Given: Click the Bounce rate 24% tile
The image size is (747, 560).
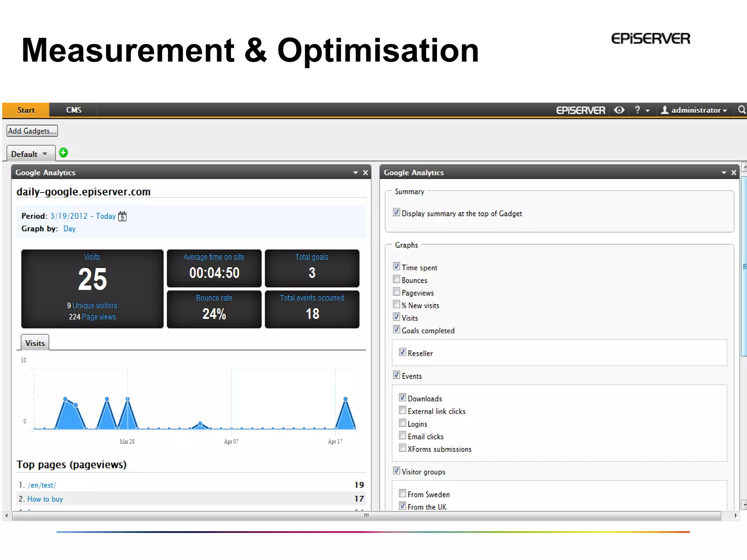Looking at the screenshot, I should tap(214, 309).
